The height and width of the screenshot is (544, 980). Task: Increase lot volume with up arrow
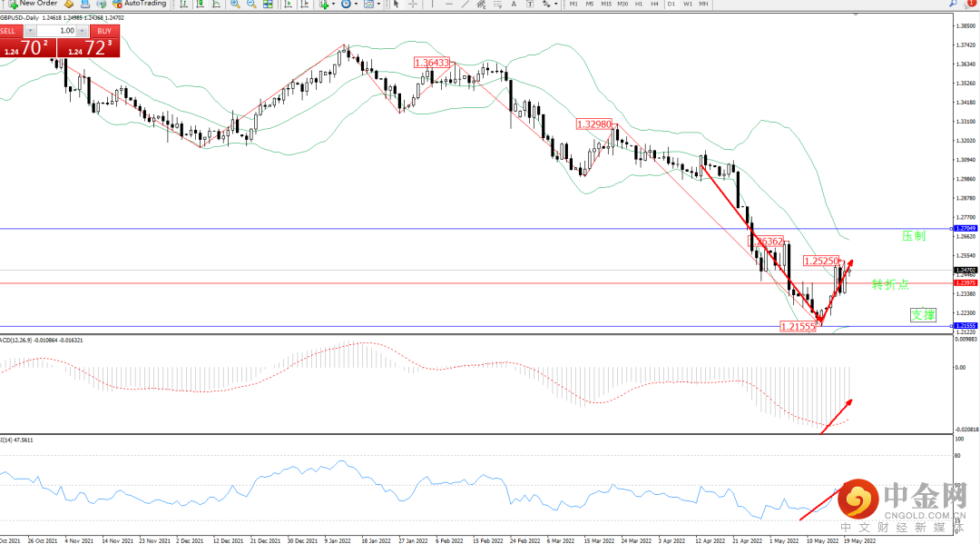pos(82,31)
